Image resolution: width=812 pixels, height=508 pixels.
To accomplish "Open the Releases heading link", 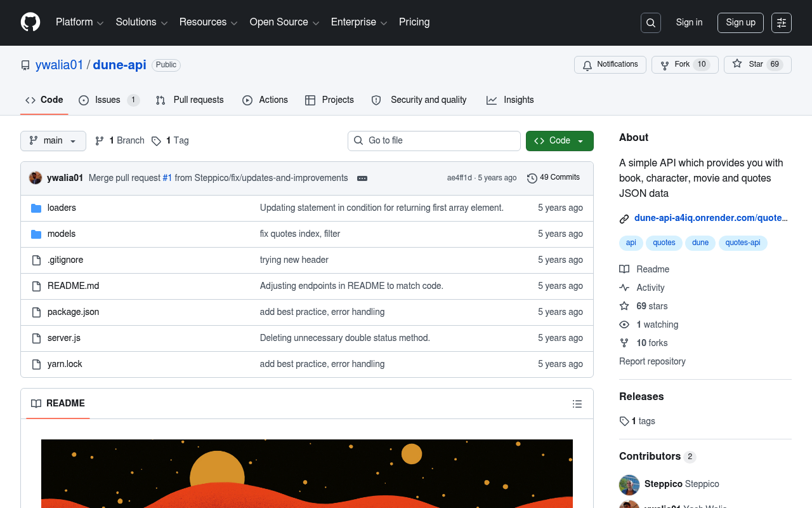I will coord(641,396).
